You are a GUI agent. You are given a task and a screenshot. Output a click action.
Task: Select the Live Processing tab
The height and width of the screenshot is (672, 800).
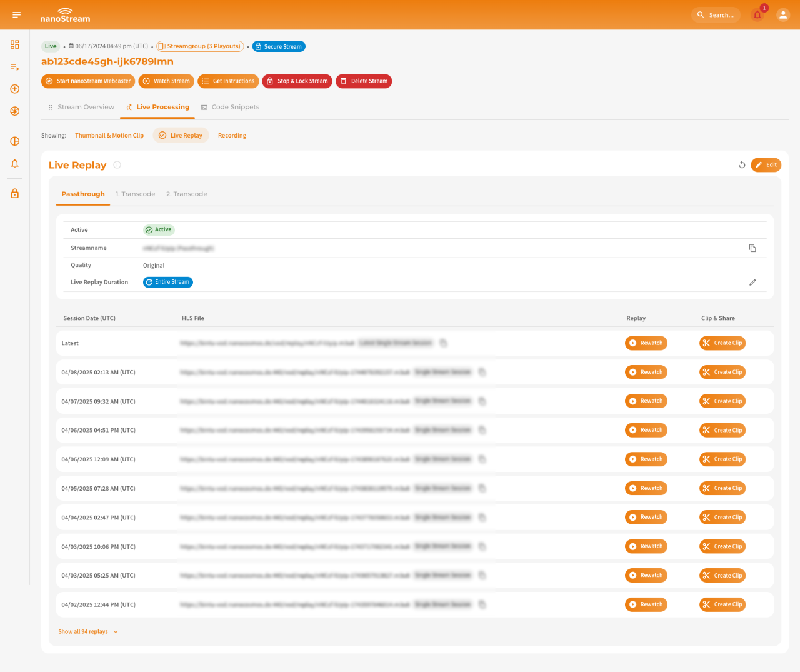[x=157, y=107]
